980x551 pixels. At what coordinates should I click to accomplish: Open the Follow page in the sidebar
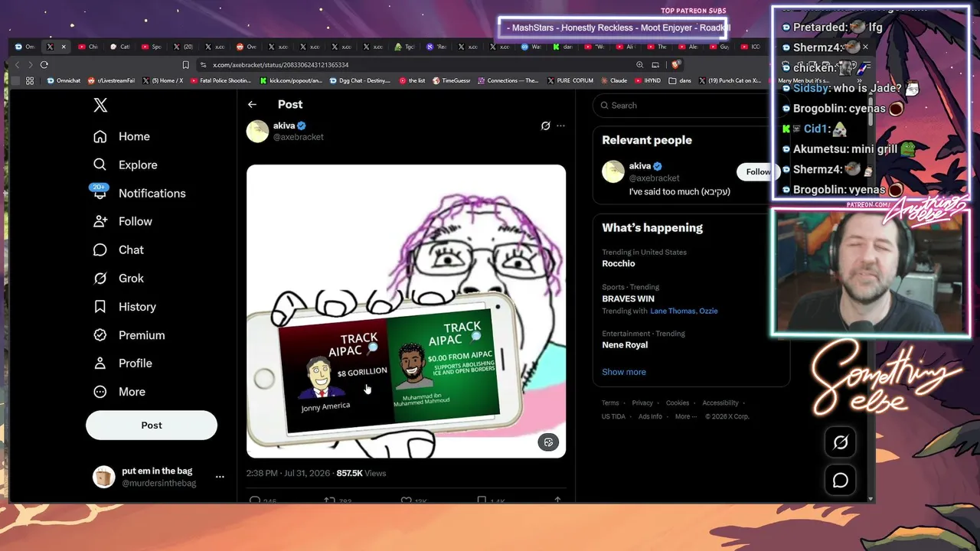122,221
